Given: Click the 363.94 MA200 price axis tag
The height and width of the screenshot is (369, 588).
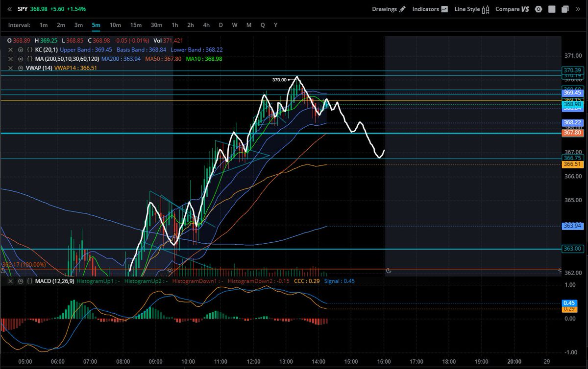Looking at the screenshot, I should click(572, 226).
